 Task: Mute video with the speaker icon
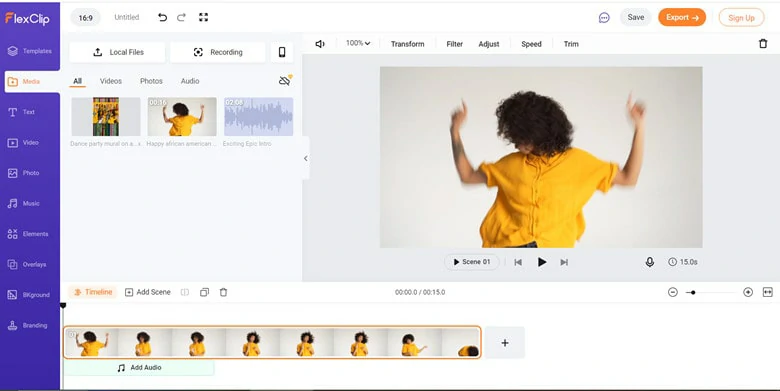[320, 44]
